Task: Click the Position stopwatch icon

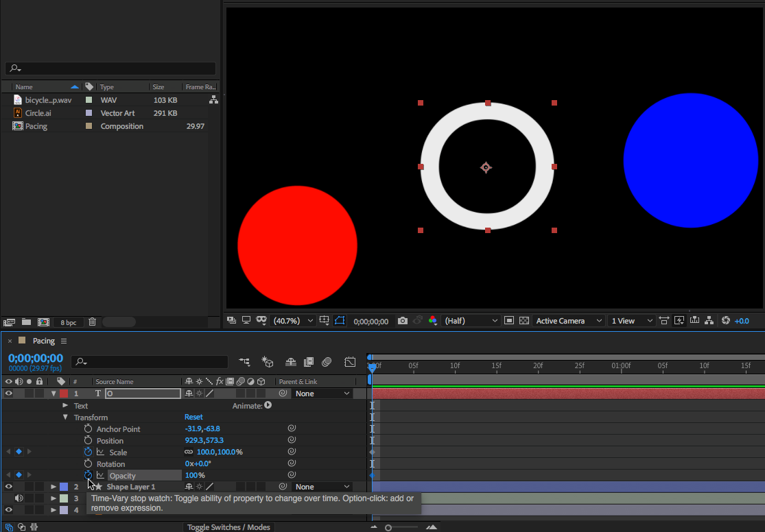Action: pos(88,441)
